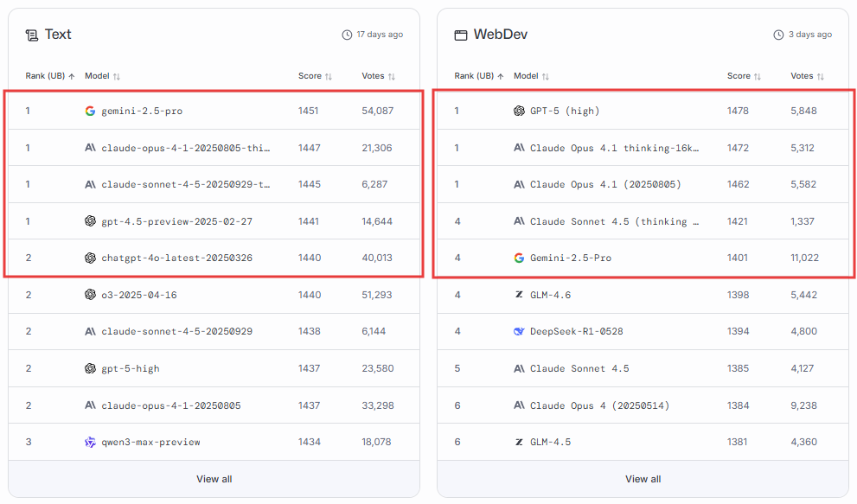Click the 54,087 votes cell
This screenshot has width=857, height=504.
[x=378, y=111]
